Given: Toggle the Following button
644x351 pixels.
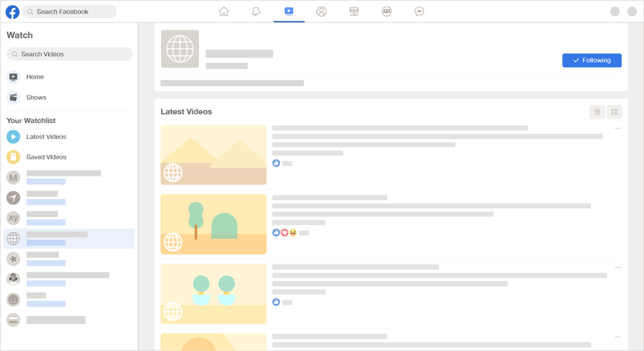Looking at the screenshot, I should [592, 61].
